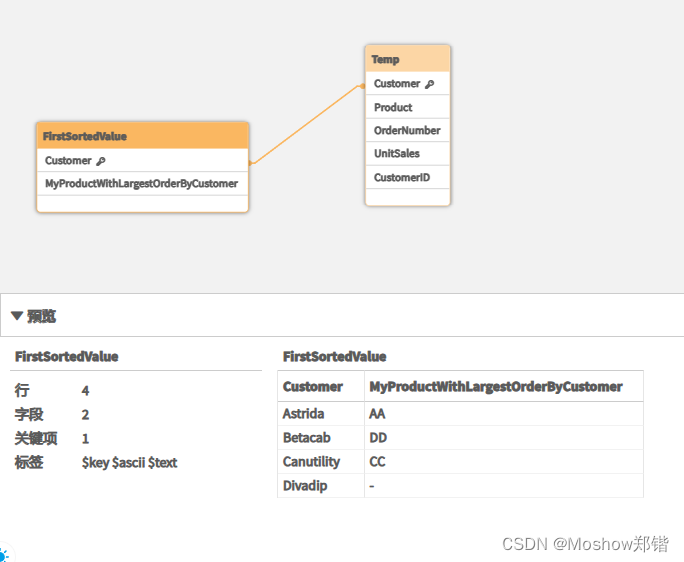Click the 标签 tags label
684x562 pixels.
click(29, 462)
